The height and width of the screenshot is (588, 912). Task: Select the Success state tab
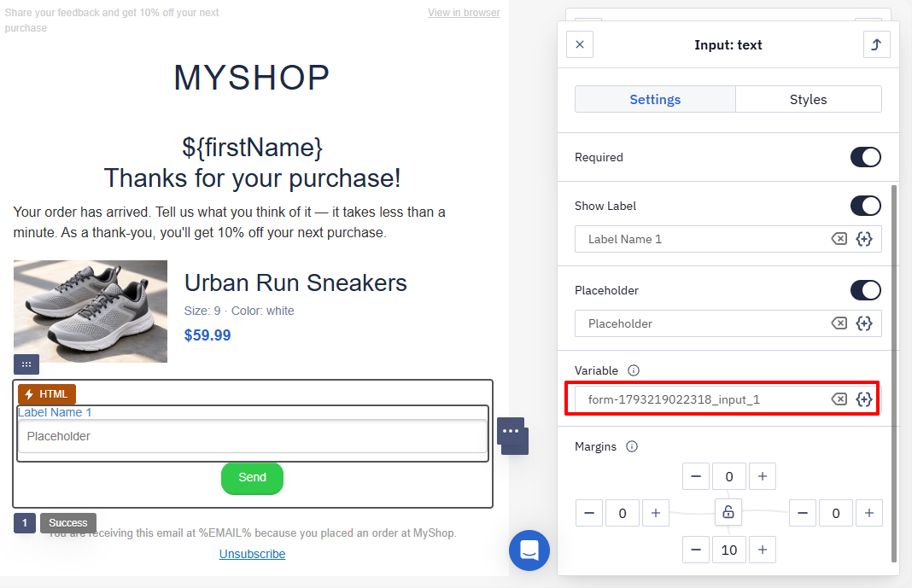68,523
